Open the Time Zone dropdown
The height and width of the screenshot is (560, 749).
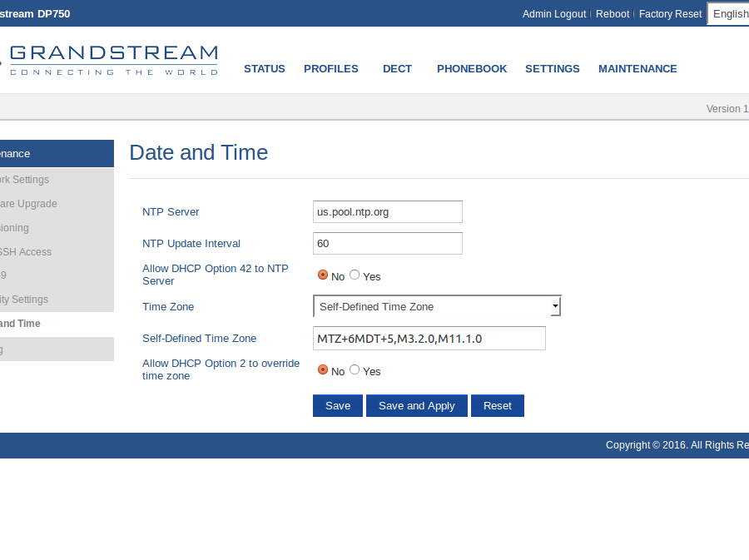[437, 306]
